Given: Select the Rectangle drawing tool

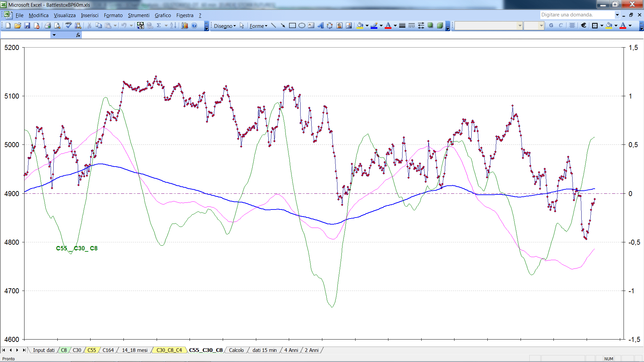Looking at the screenshot, I should 292,25.
